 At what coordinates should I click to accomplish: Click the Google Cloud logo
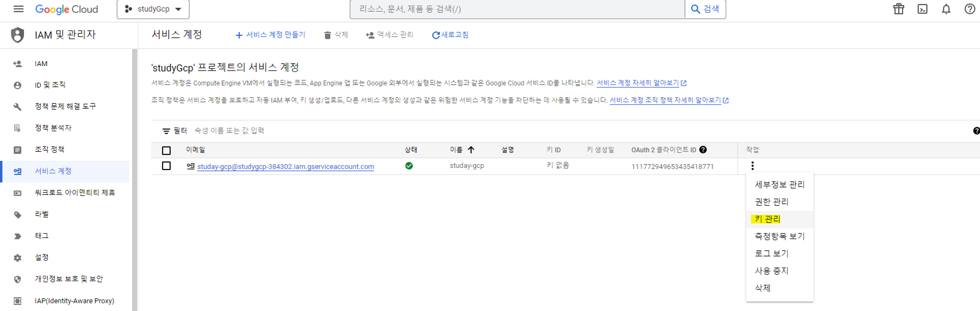(67, 9)
